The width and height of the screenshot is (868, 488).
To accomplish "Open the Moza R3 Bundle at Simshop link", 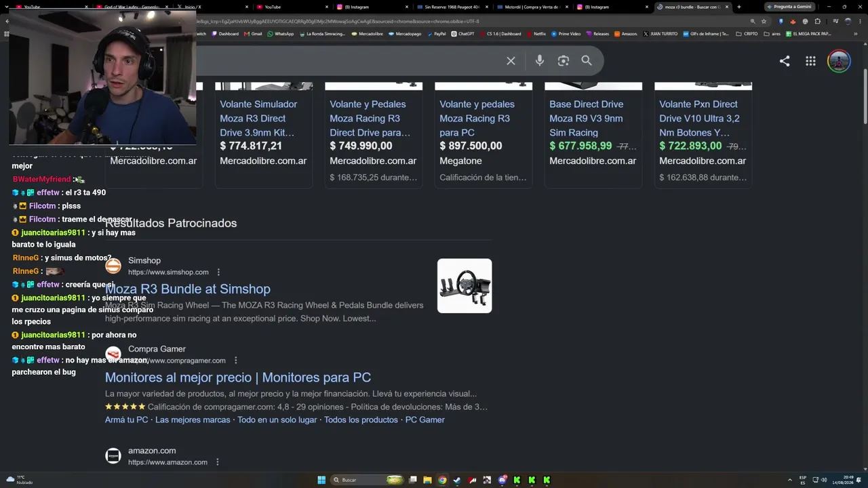I will (188, 289).
